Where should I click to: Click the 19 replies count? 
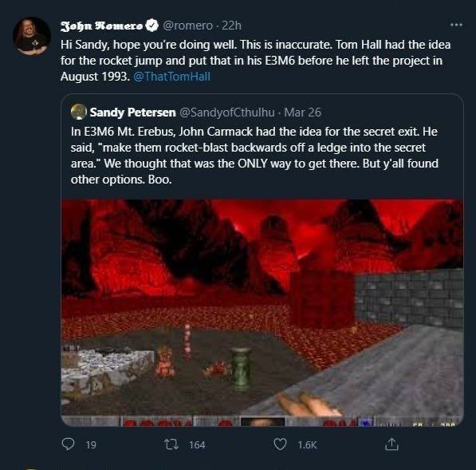tap(91, 445)
